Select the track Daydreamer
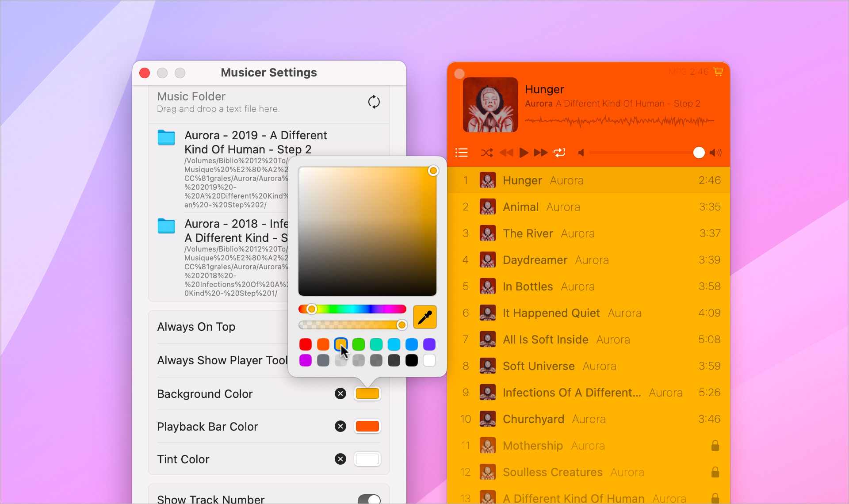 click(589, 260)
